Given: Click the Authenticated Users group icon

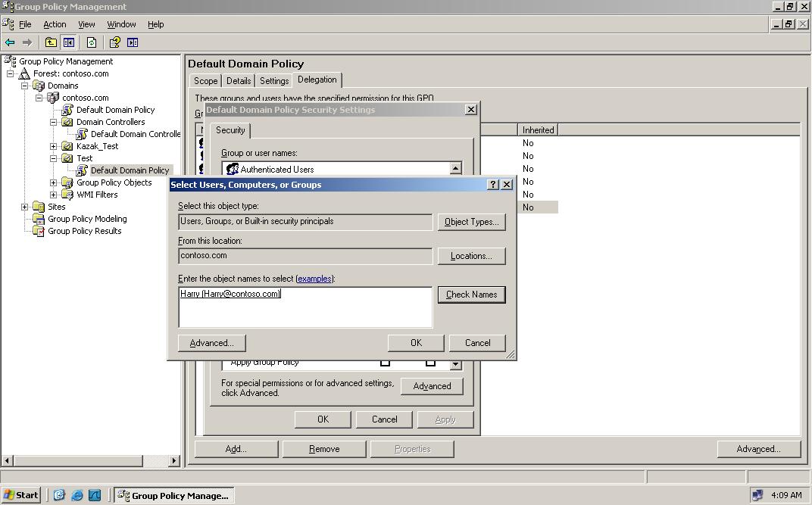Looking at the screenshot, I should coord(233,169).
